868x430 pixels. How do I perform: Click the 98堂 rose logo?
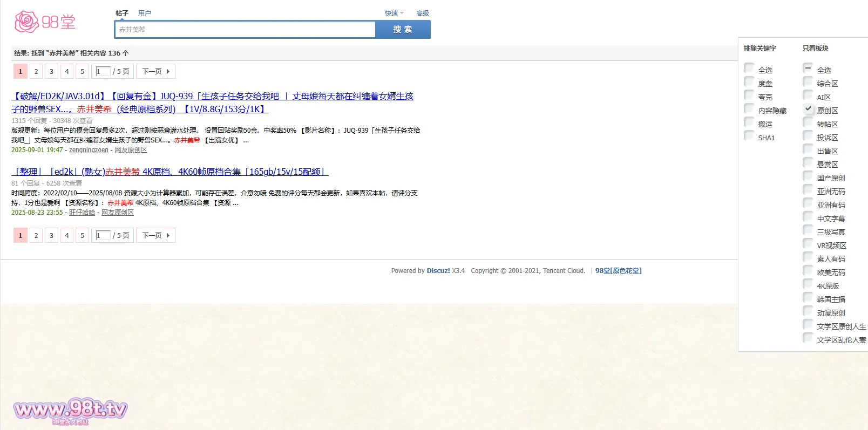coord(45,22)
